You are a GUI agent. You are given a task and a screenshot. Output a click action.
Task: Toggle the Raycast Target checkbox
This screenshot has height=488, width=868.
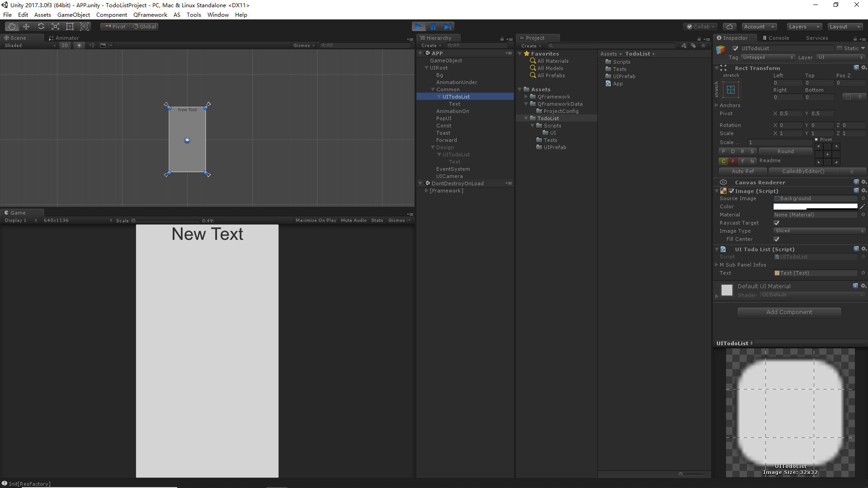click(x=777, y=223)
